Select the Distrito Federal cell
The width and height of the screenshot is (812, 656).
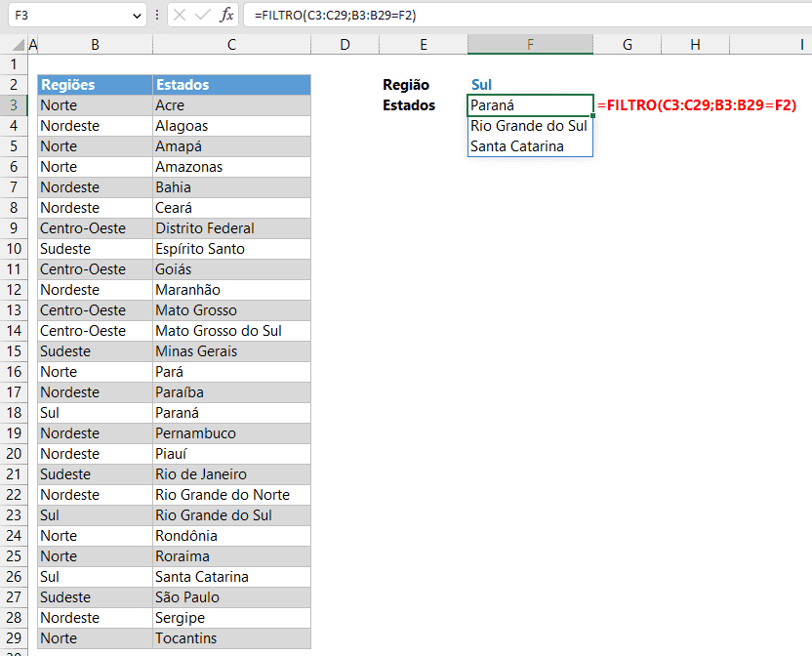[231, 228]
